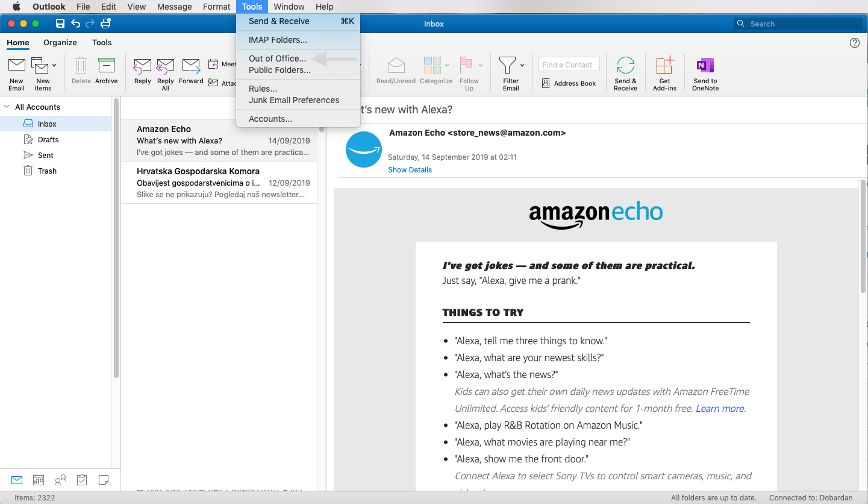868x504 pixels.
Task: Open the Address Book
Action: click(569, 83)
